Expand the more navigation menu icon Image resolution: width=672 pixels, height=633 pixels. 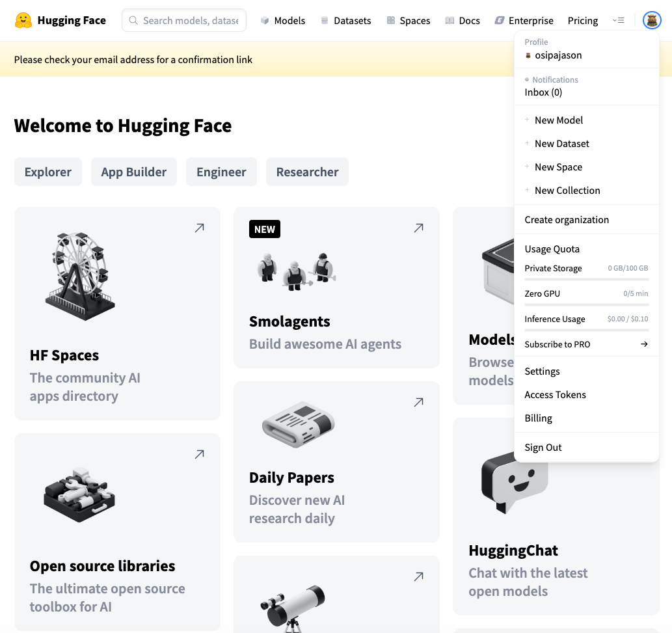click(618, 20)
